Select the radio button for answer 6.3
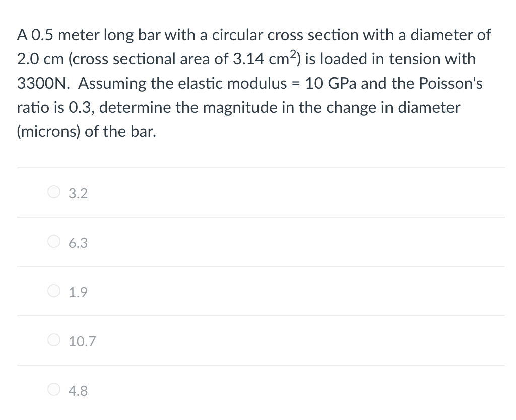The image size is (516, 420). coord(54,241)
